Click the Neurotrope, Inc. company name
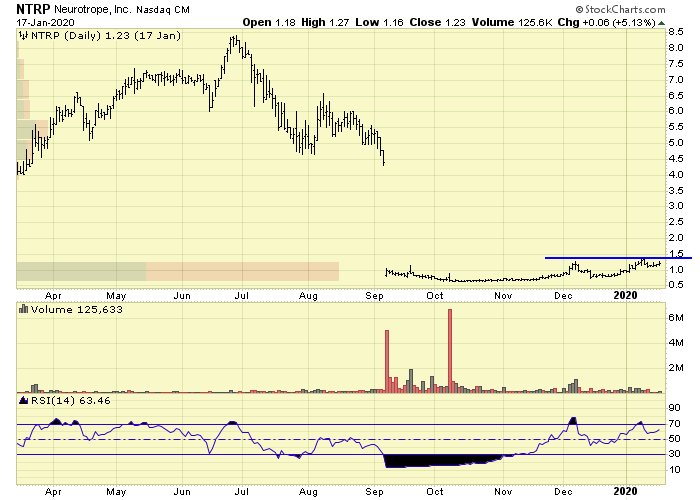700x500 pixels. 93,9
